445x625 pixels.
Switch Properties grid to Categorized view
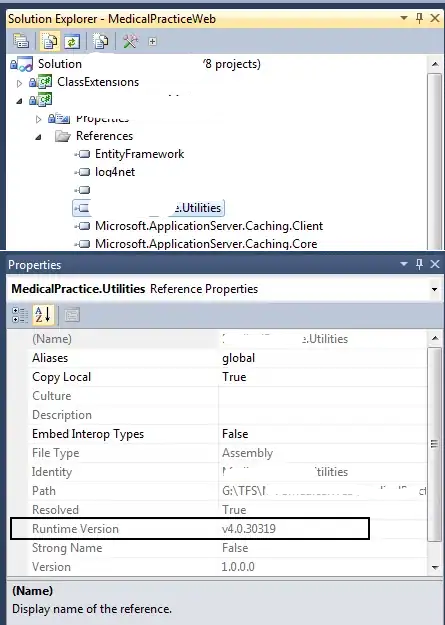point(20,315)
